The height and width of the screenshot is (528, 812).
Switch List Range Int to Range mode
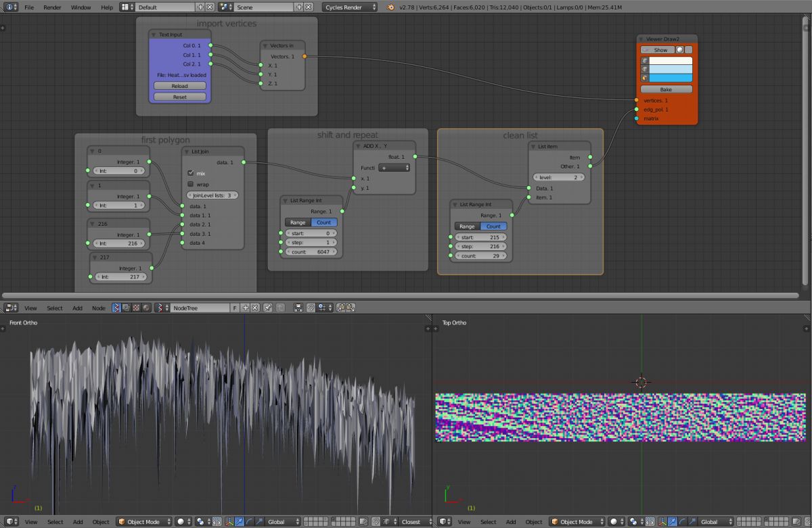(x=298, y=222)
